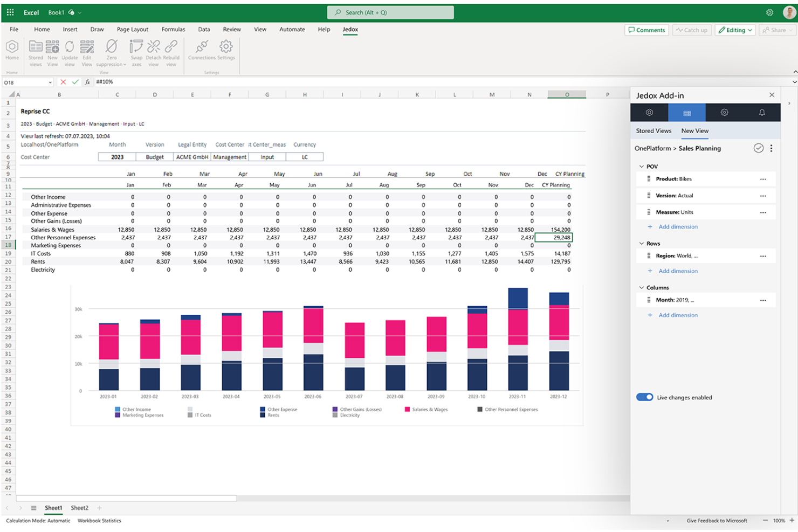Image resolution: width=798 pixels, height=532 pixels.
Task: Open Excel settings gear in title bar
Action: pyautogui.click(x=769, y=12)
